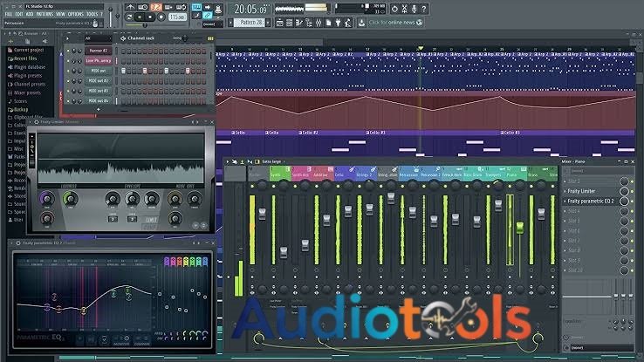This screenshot has width=644, height=362.
Task: Open the playlist view icon
Action: pyautogui.click(x=280, y=23)
